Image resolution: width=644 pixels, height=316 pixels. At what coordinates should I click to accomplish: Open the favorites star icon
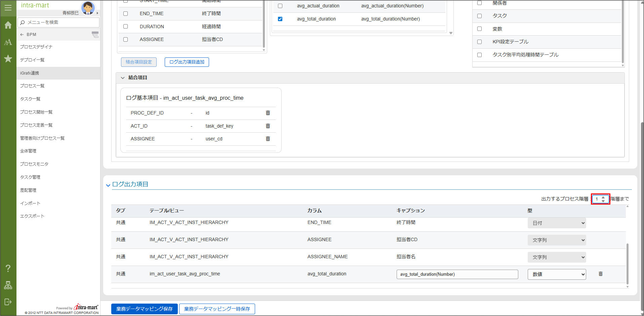tap(8, 59)
